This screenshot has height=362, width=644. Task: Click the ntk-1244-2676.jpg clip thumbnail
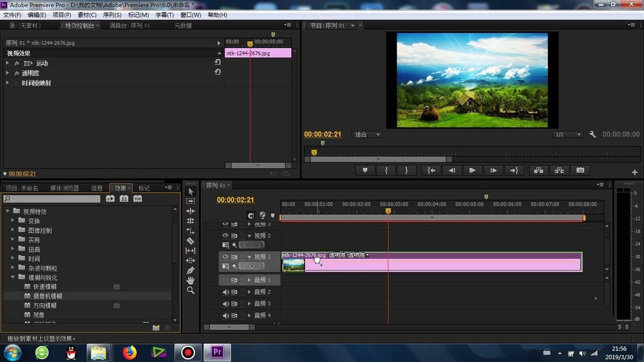(293, 265)
